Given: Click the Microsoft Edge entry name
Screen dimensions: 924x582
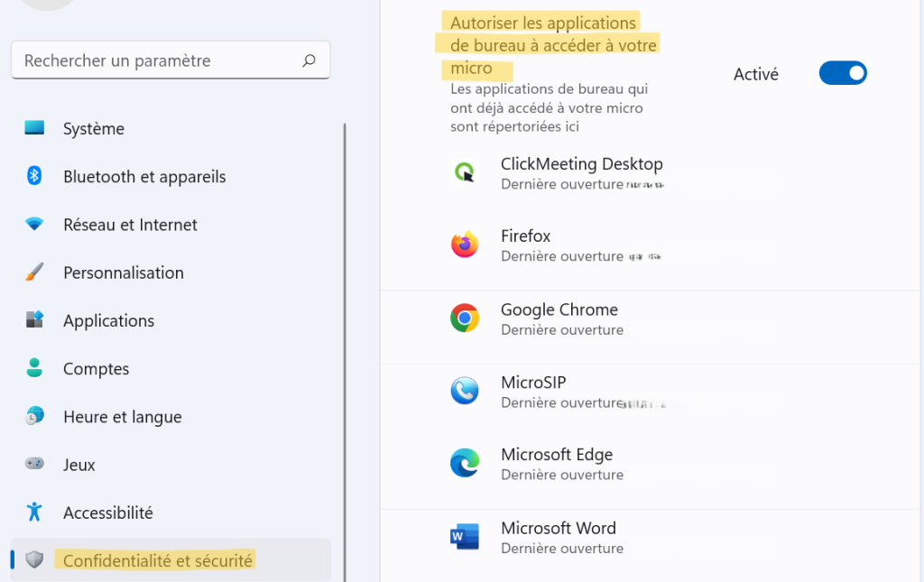Looking at the screenshot, I should point(557,454).
